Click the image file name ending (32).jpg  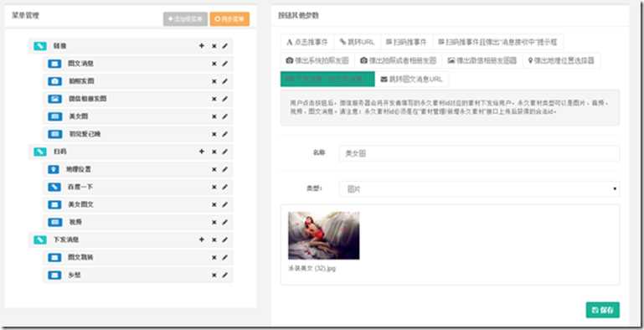(312, 268)
